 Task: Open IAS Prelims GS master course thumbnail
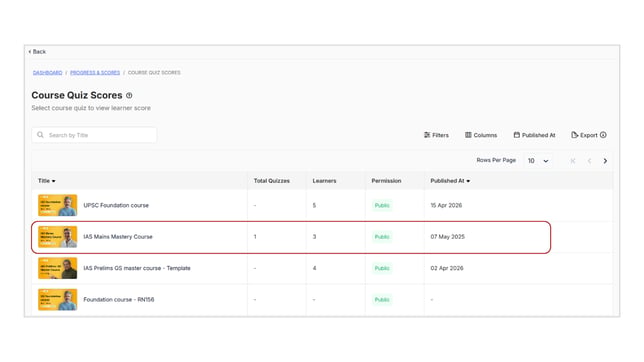click(x=58, y=268)
